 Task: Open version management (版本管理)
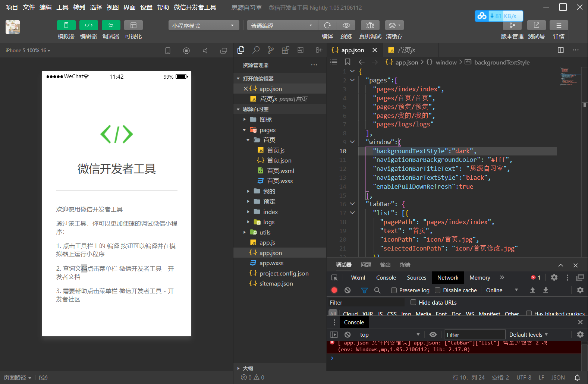coord(512,25)
